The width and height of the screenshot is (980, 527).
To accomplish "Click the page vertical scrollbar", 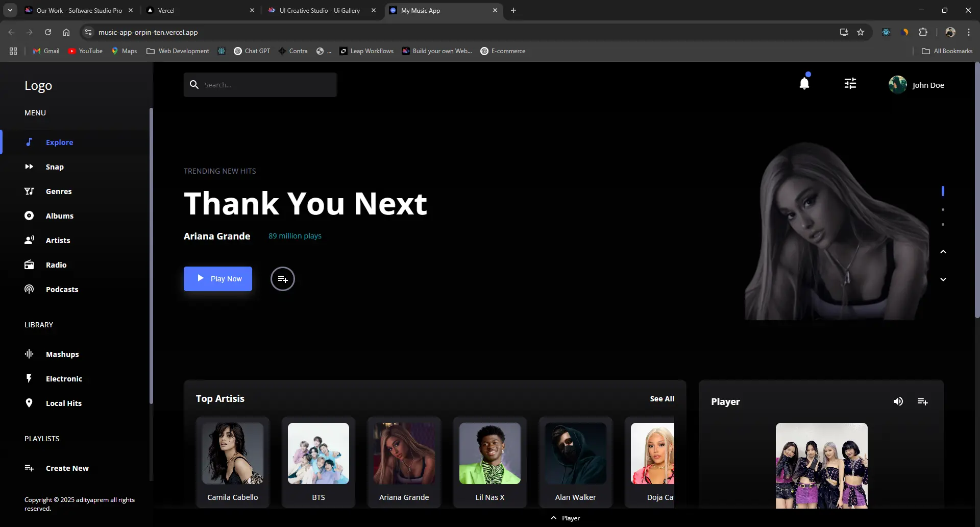I will click(977, 190).
